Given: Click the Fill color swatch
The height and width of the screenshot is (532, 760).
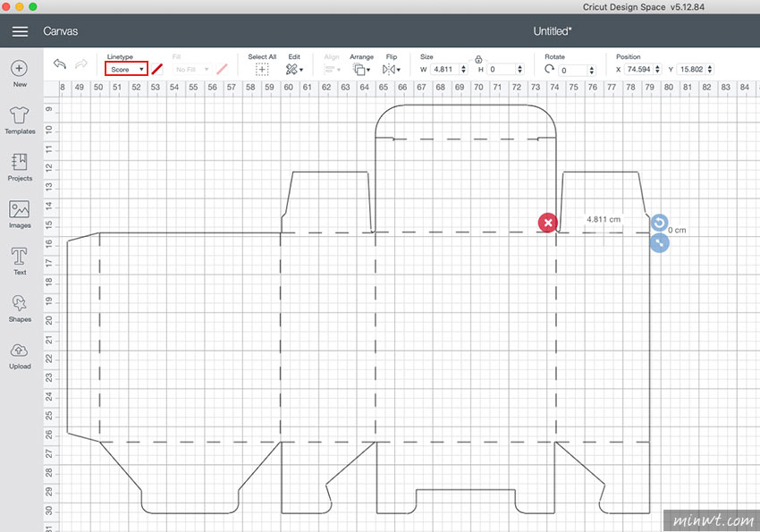Looking at the screenshot, I should (x=222, y=69).
